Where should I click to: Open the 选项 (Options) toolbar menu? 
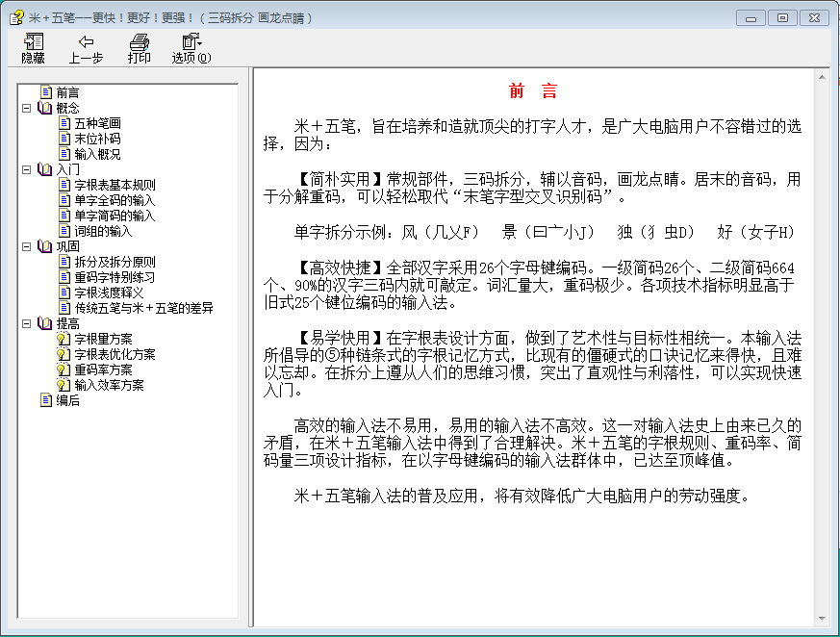(x=191, y=48)
